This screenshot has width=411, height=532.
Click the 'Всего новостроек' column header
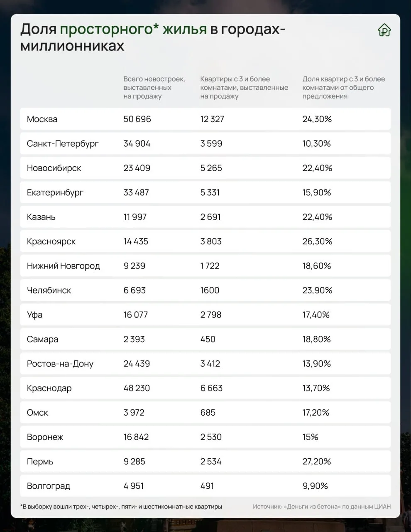tap(154, 87)
